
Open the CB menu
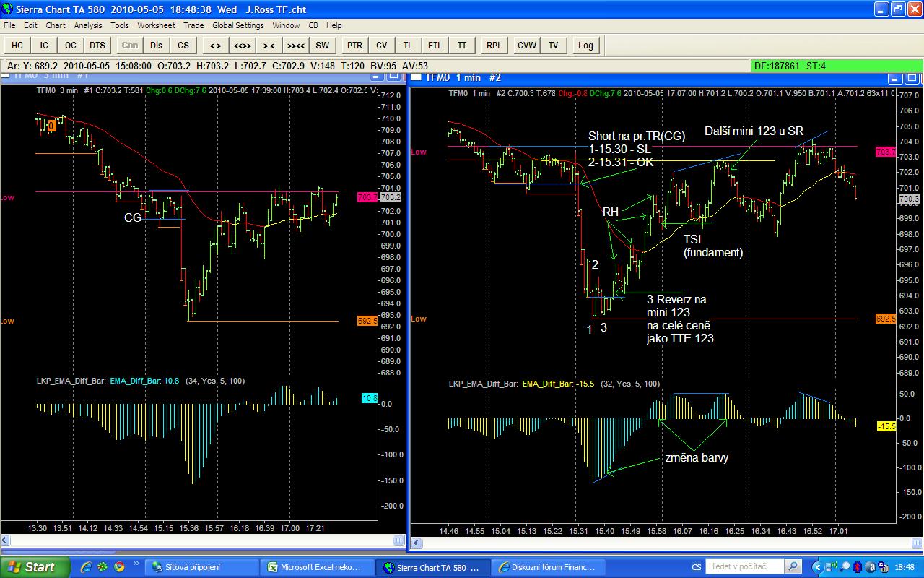[313, 25]
